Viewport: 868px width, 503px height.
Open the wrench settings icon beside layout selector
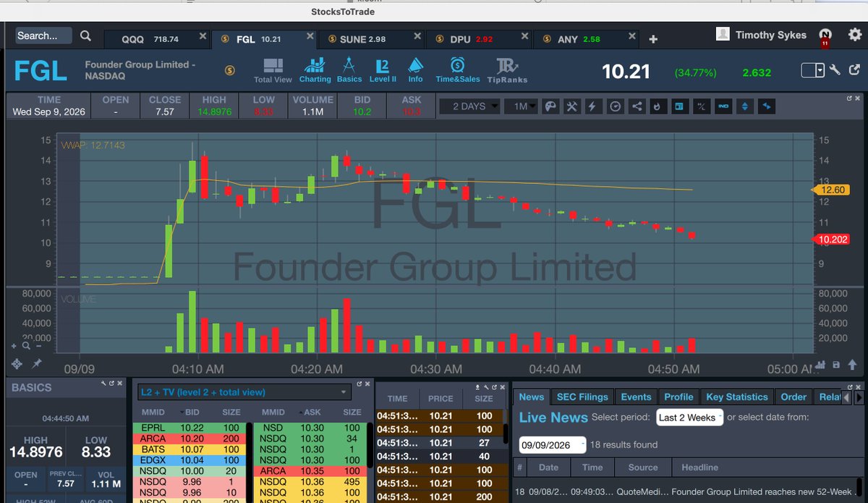click(835, 70)
